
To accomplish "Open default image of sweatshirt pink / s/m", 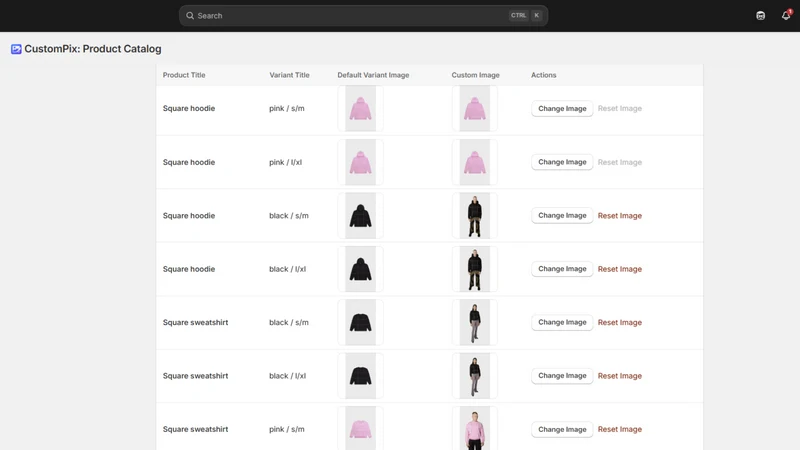I will pyautogui.click(x=360, y=429).
